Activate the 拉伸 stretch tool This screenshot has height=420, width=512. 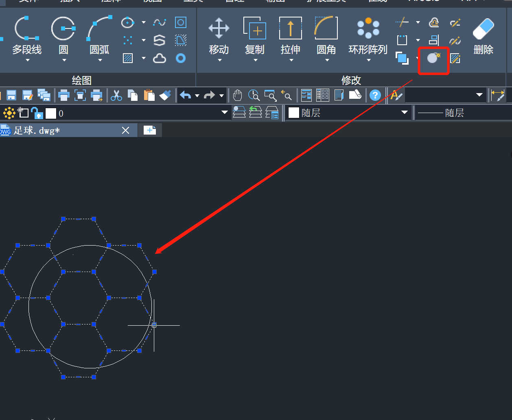pos(291,35)
